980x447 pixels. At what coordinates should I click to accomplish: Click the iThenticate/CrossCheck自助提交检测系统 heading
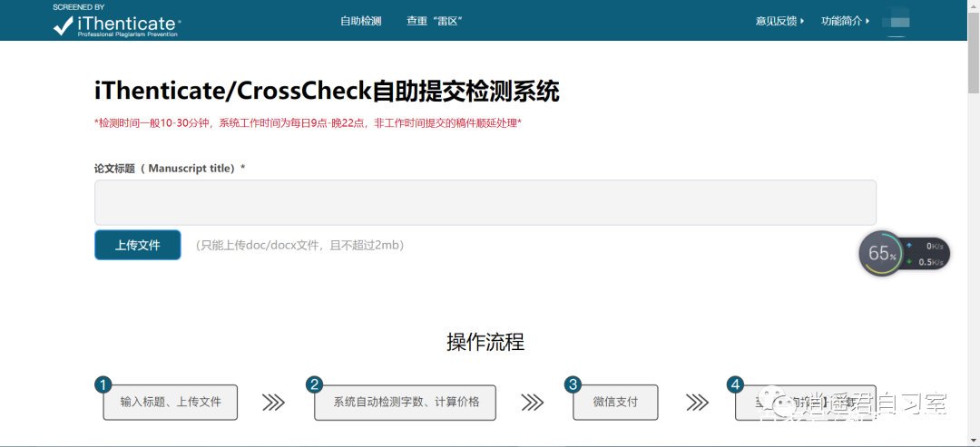[x=327, y=92]
